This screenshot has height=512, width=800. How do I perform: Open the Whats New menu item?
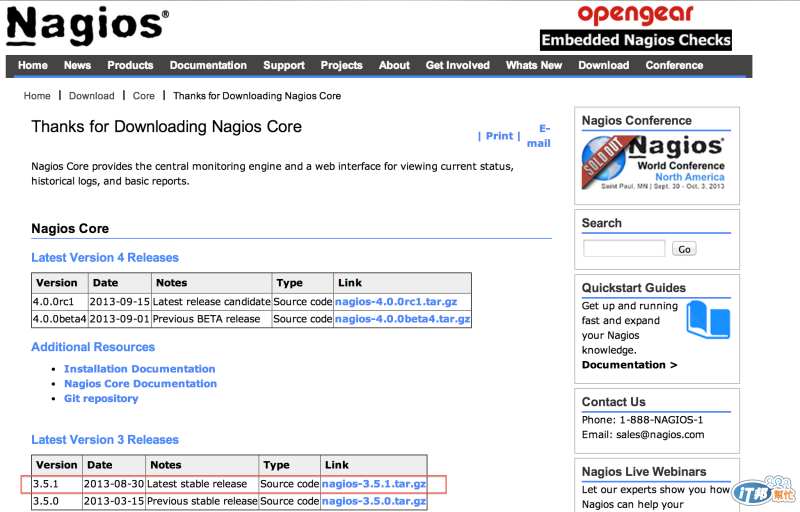(x=534, y=65)
